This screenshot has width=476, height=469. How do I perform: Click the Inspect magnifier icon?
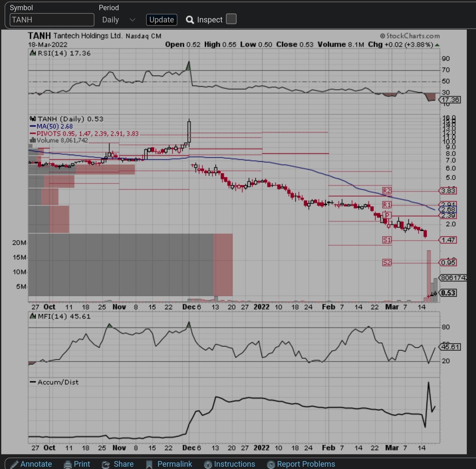tap(190, 20)
